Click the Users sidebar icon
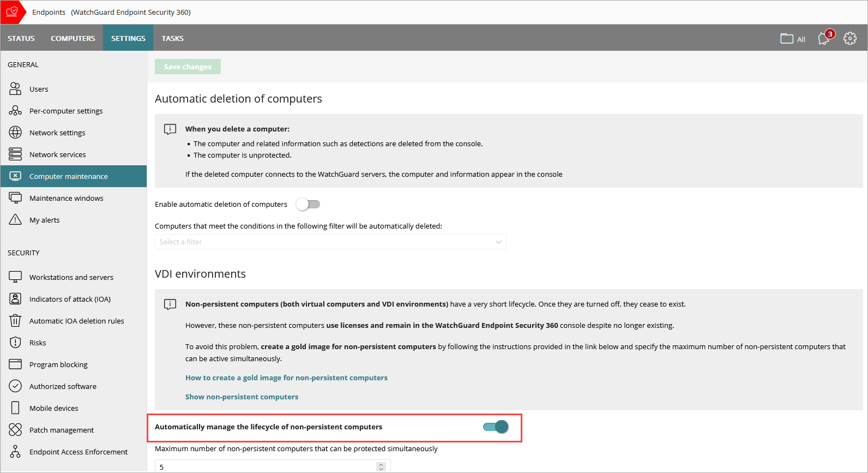This screenshot has height=473, width=868. click(15, 89)
